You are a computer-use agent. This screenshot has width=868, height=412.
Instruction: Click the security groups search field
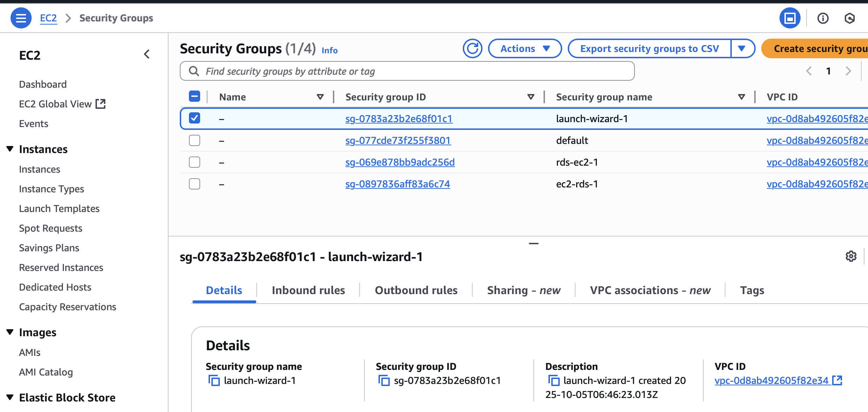(407, 71)
